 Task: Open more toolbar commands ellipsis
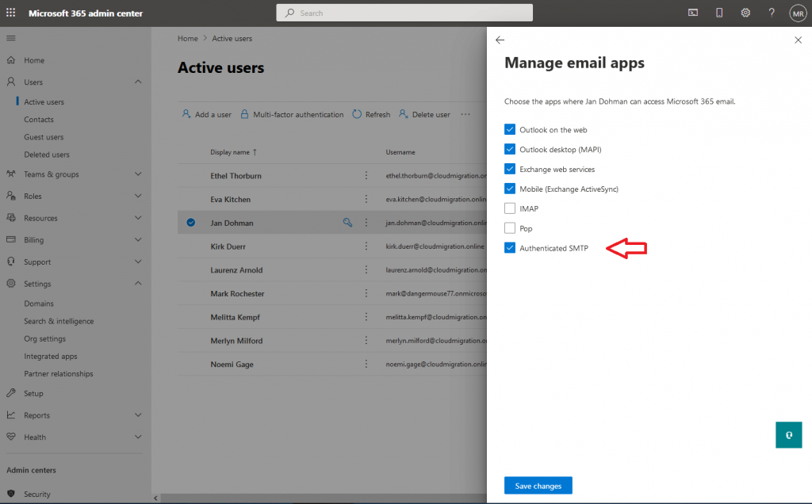tap(465, 114)
